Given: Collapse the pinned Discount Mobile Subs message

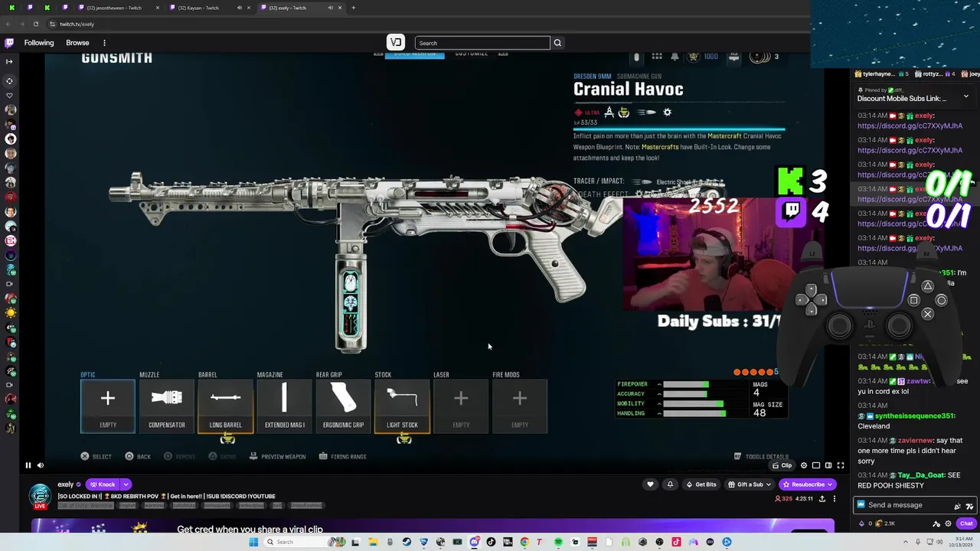Looking at the screenshot, I should click(x=966, y=96).
